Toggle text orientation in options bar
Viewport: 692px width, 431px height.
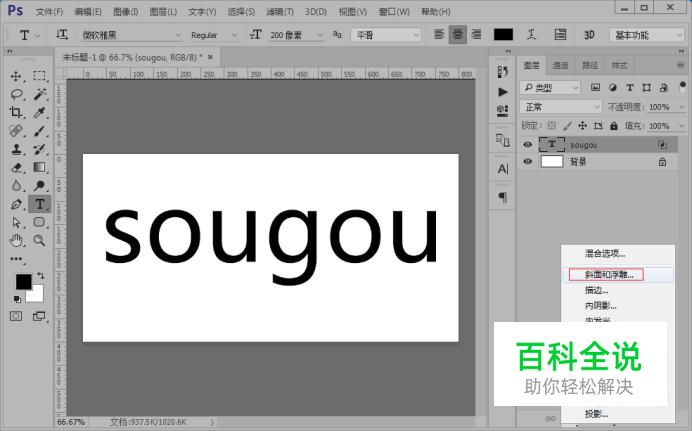(x=61, y=34)
